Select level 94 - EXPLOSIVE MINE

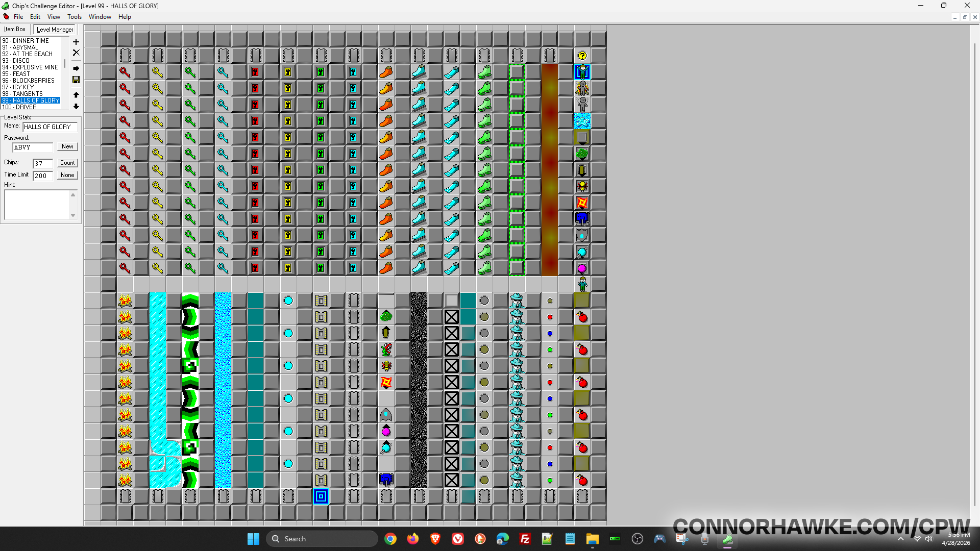click(x=30, y=67)
